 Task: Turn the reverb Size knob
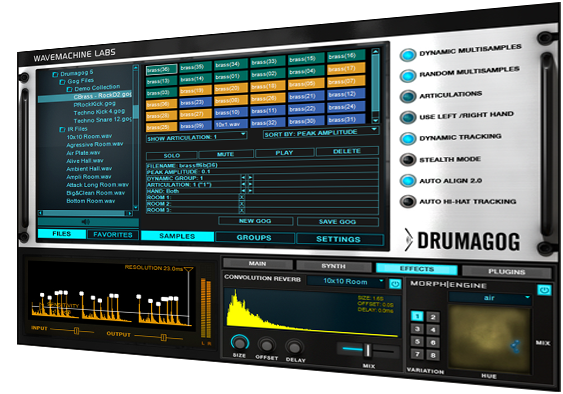(239, 343)
